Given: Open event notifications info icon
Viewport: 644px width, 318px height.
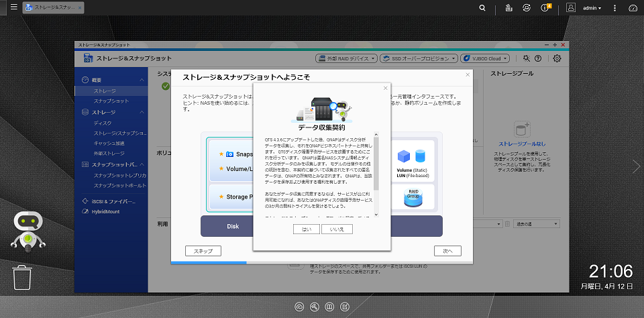Looking at the screenshot, I should 545,8.
